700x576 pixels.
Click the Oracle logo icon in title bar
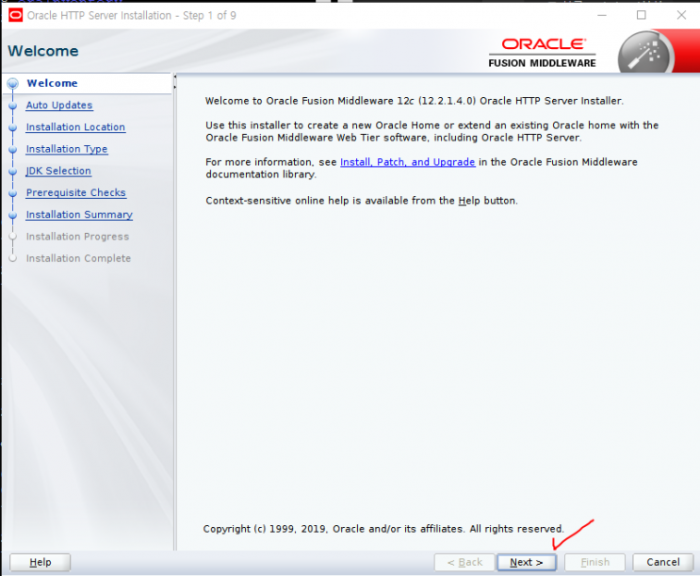pyautogui.click(x=16, y=15)
